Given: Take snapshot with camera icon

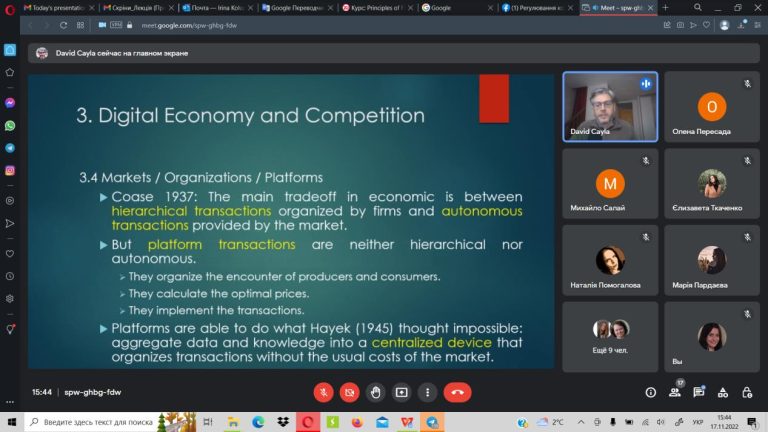Looking at the screenshot, I should point(680,25).
